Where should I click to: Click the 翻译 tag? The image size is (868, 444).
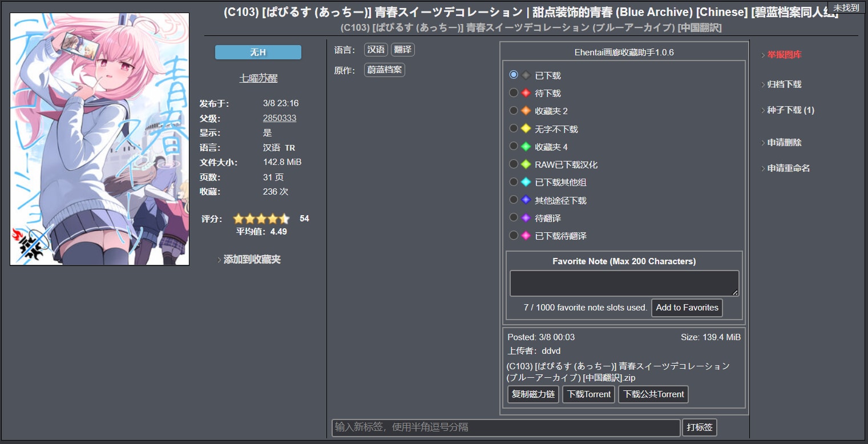tap(402, 50)
